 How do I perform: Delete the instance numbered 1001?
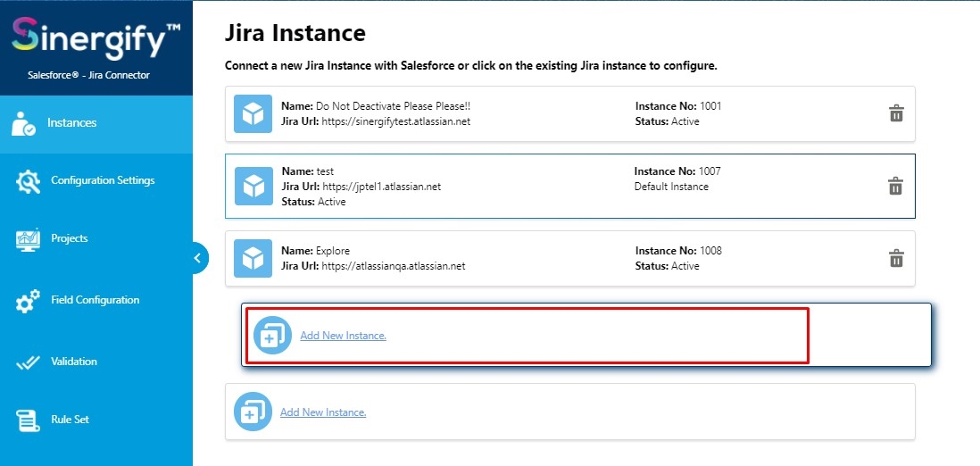point(896,113)
